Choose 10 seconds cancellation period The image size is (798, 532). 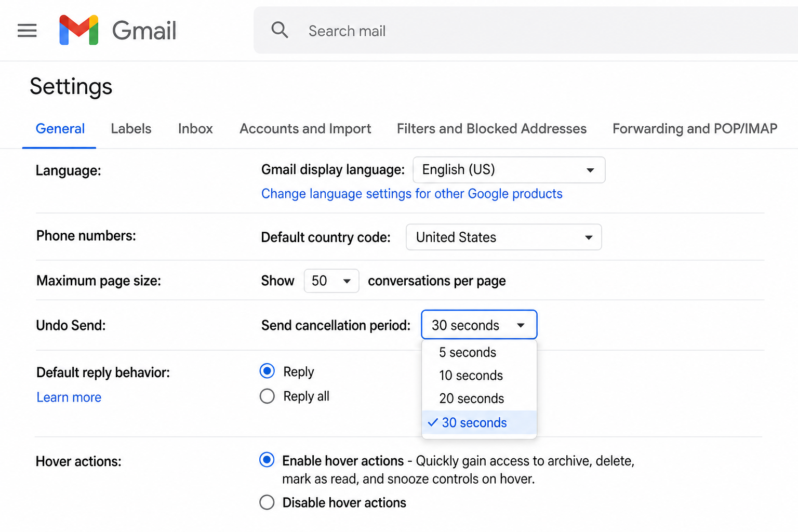pos(479,375)
